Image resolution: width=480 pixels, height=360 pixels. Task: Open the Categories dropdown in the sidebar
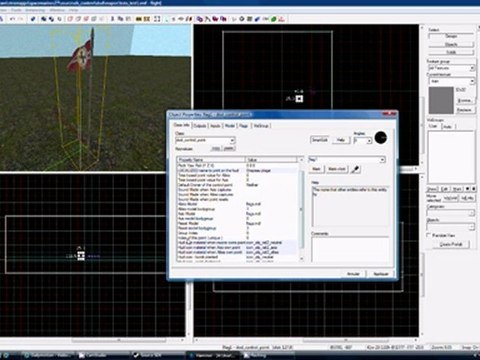click(x=450, y=213)
